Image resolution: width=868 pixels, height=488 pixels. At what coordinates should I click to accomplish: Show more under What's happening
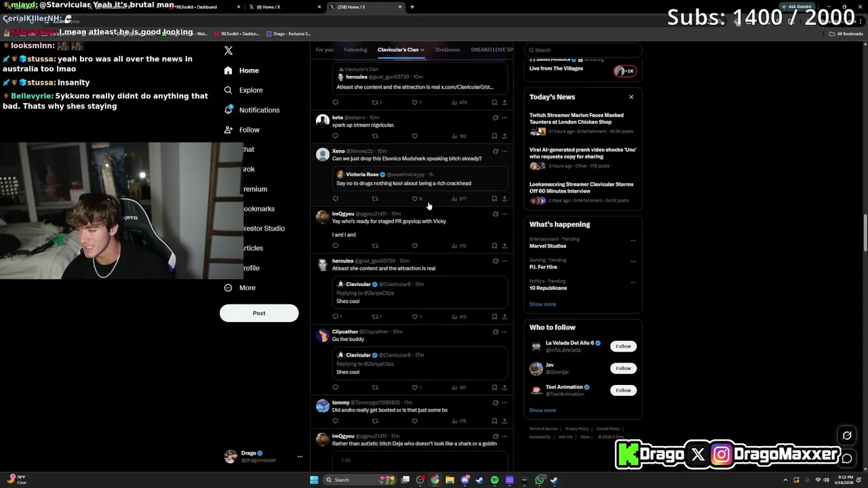pos(542,304)
